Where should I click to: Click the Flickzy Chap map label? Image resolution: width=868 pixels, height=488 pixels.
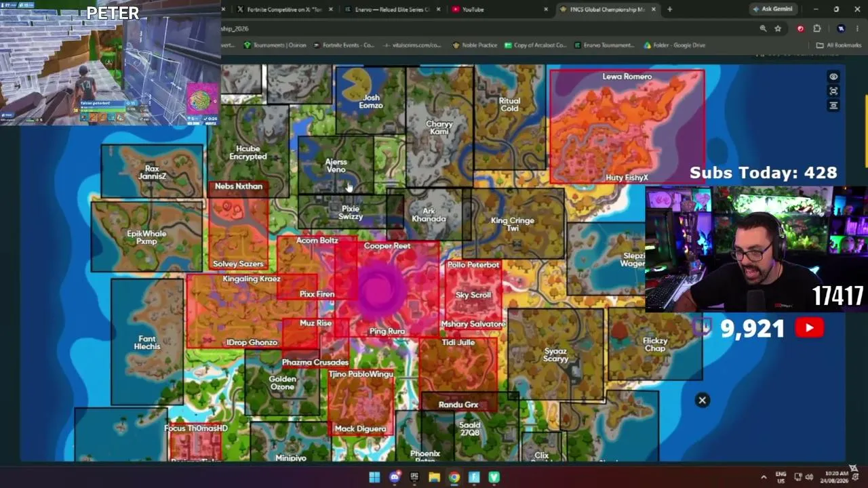[x=655, y=345]
